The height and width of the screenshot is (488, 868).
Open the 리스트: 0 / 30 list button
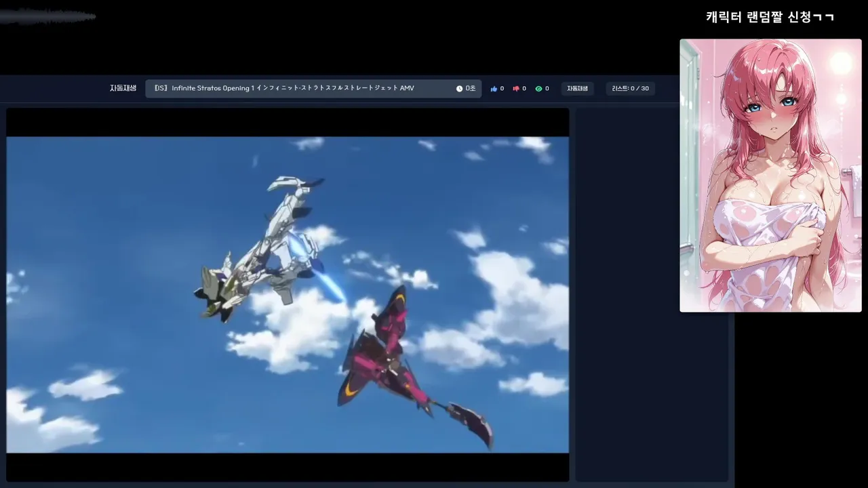click(x=630, y=89)
